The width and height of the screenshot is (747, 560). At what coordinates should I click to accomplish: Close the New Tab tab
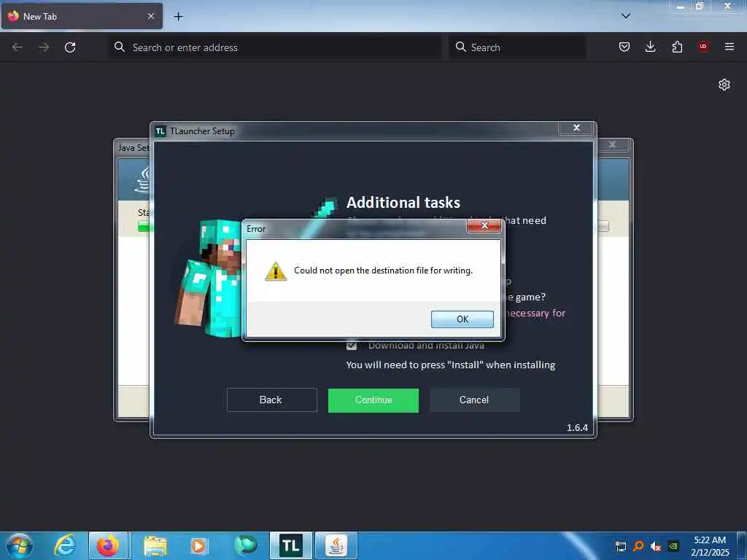tap(151, 16)
